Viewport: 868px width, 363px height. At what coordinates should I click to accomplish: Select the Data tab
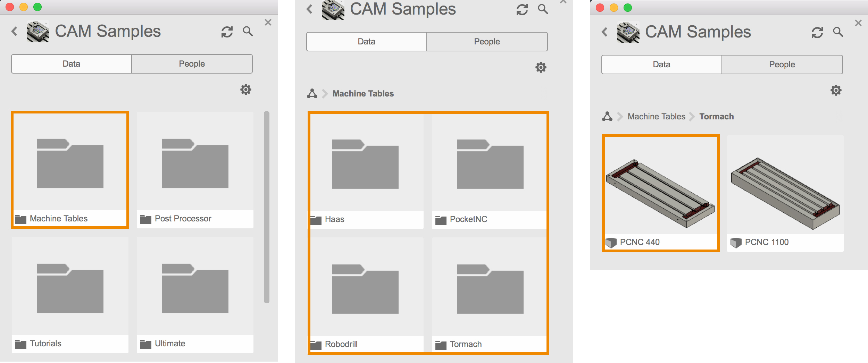(x=72, y=64)
